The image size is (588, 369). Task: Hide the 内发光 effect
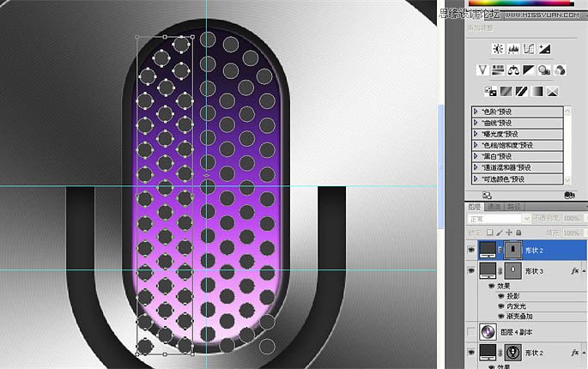point(500,306)
